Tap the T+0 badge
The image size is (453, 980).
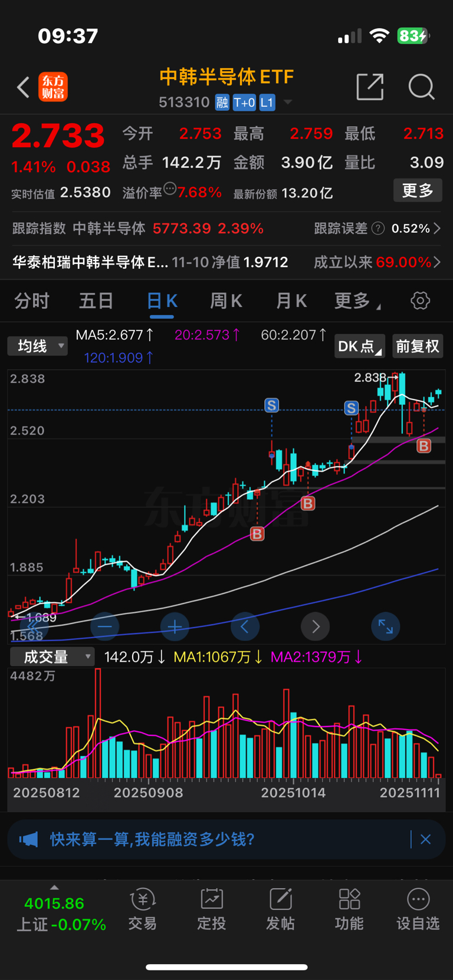click(x=244, y=103)
